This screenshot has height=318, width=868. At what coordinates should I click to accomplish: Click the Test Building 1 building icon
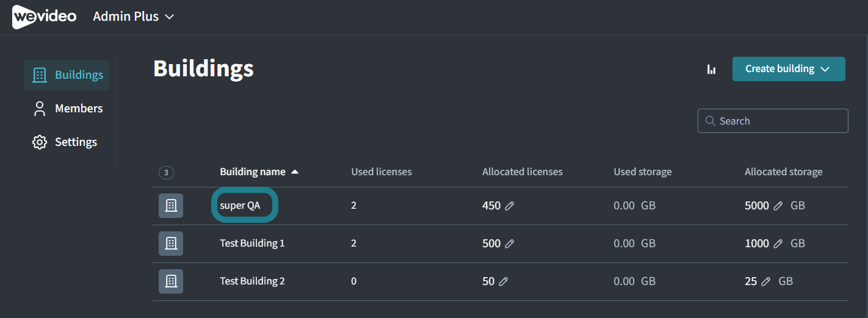[171, 244]
